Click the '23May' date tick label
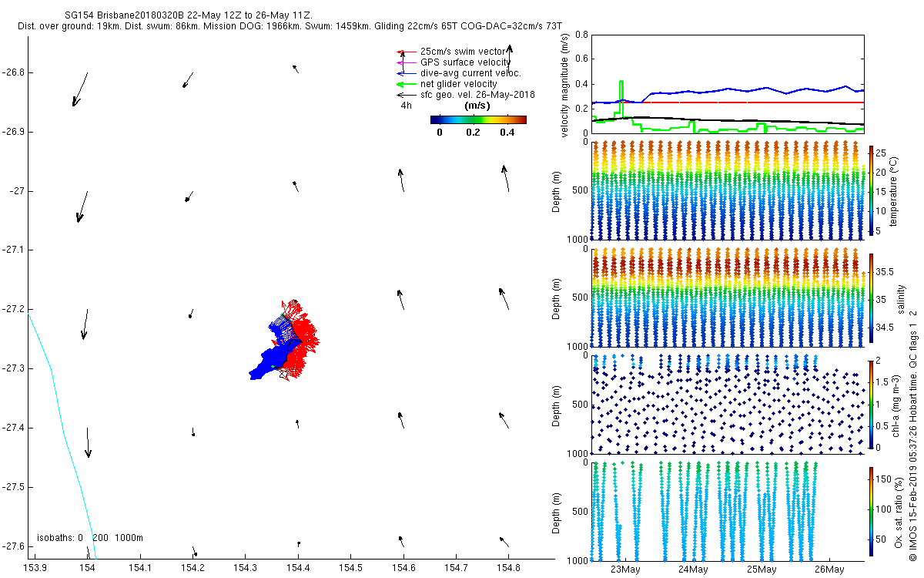Image resolution: width=924 pixels, height=578 pixels. (625, 570)
